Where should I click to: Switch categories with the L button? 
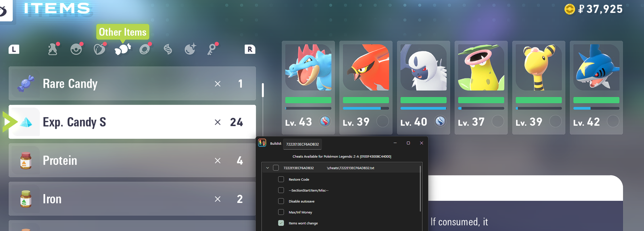pos(14,49)
